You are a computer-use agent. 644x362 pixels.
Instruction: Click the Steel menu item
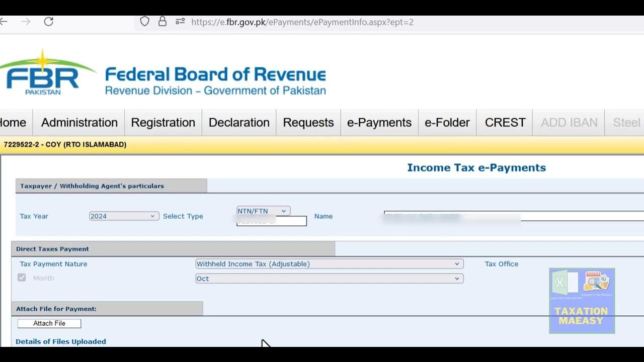[625, 123]
